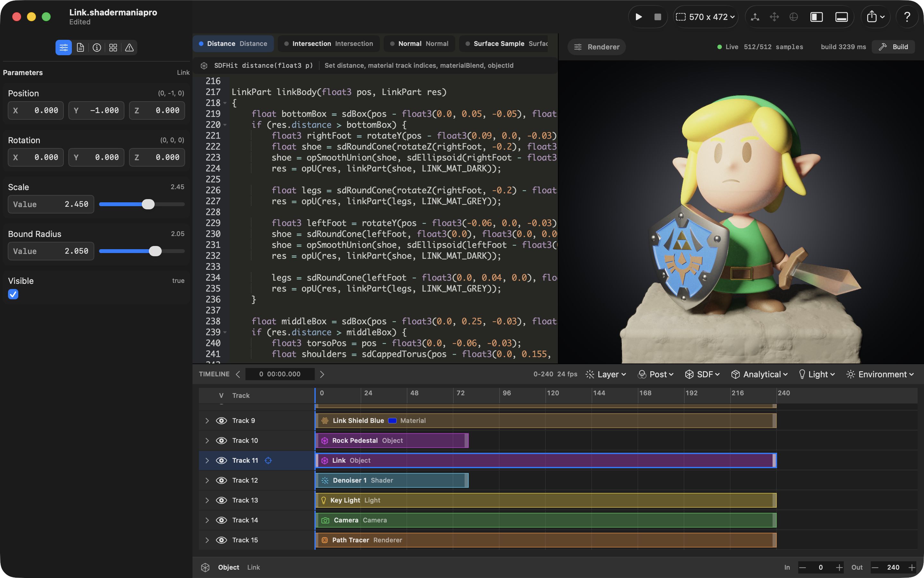Go to previous timeline frame arrow

[x=238, y=374]
